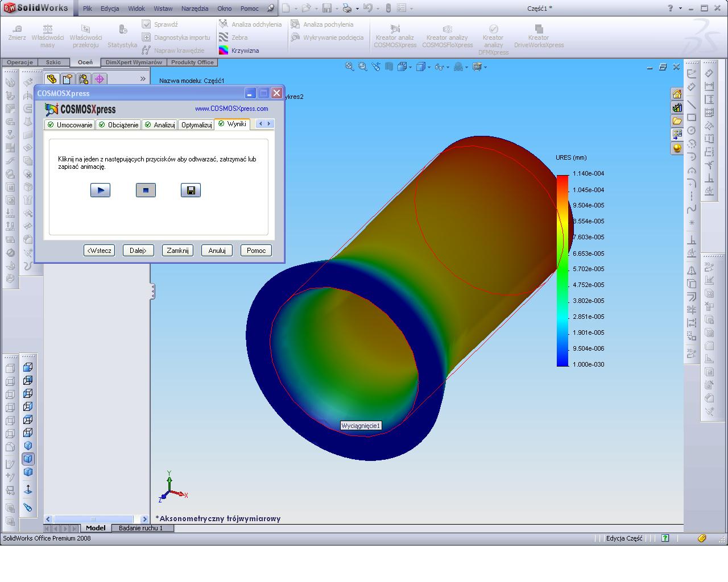This screenshot has width=728, height=582.
Task: Toggle Zebra stripes display
Action: click(x=233, y=38)
